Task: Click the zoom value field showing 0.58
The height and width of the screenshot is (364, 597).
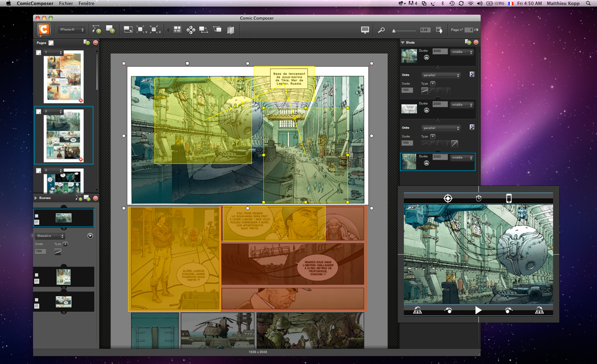Action: pyautogui.click(x=424, y=30)
